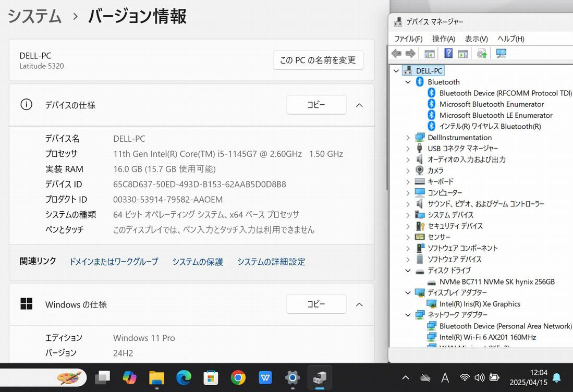Open the 操作(A) menu
The image size is (573, 392).
coord(443,39)
